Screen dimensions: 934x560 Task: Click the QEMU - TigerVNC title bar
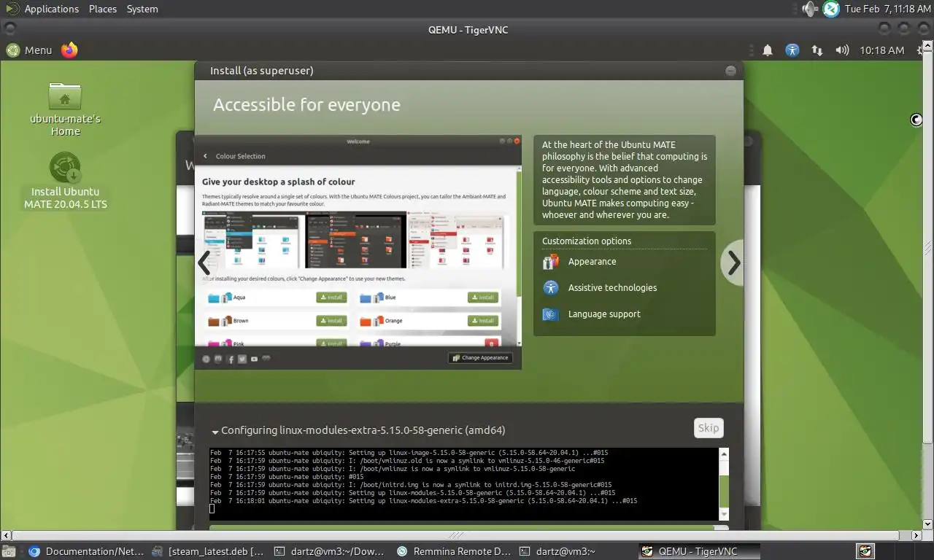click(467, 29)
